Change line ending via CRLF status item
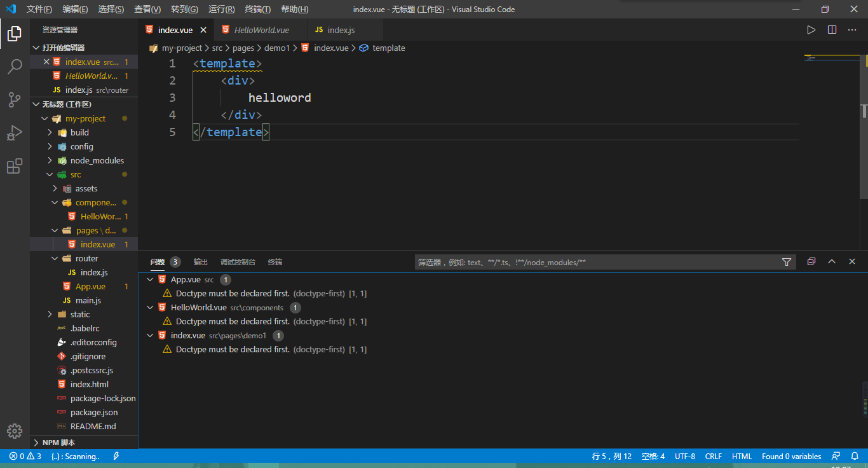Viewport: 868px width, 468px height. click(714, 456)
